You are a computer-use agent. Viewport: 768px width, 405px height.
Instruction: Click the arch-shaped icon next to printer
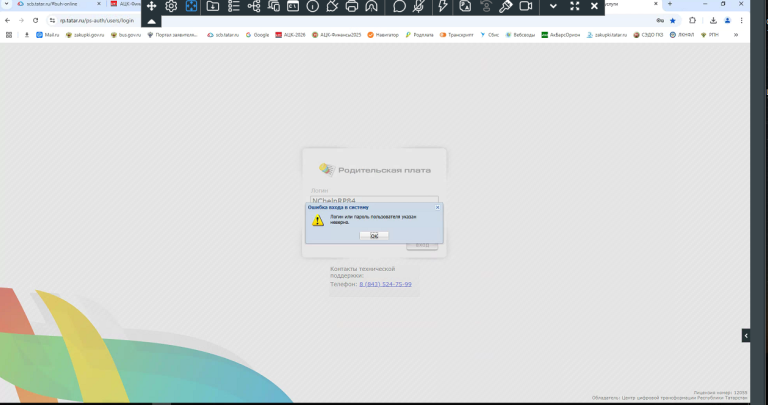pos(371,6)
